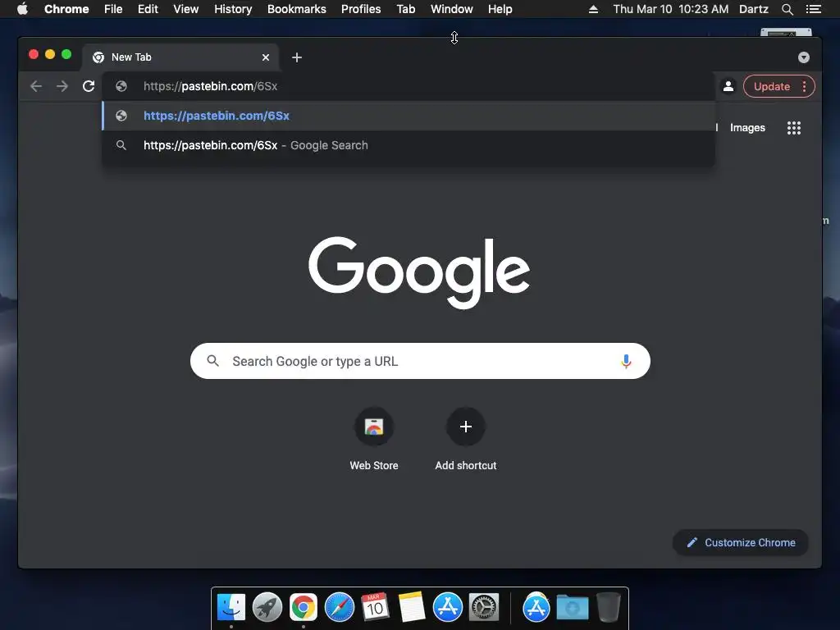The image size is (840, 630).
Task: Select the pastebin.com/6Sx URL suggestion
Action: [409, 116]
